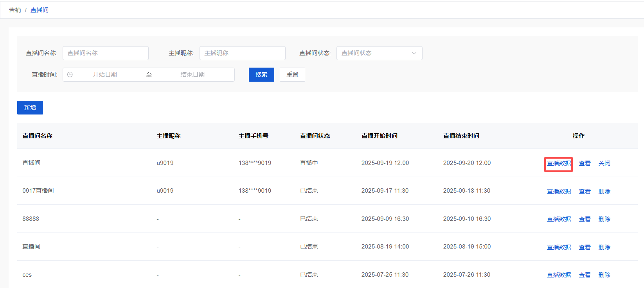Click the 重置 button

click(x=292, y=75)
